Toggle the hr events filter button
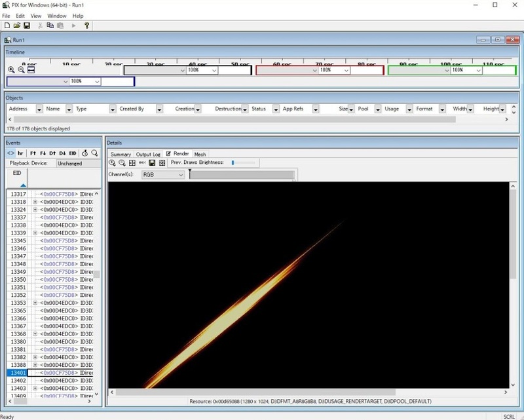This screenshot has width=524, height=420. (x=20, y=153)
